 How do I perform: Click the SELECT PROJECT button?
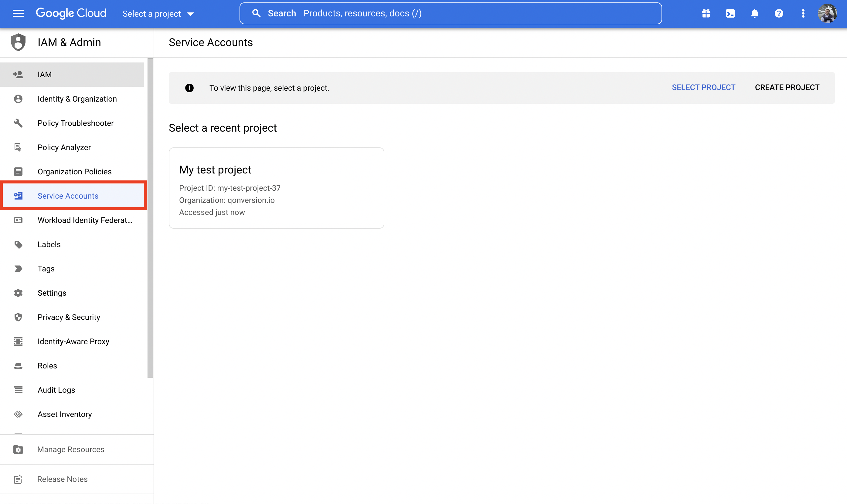pos(703,88)
